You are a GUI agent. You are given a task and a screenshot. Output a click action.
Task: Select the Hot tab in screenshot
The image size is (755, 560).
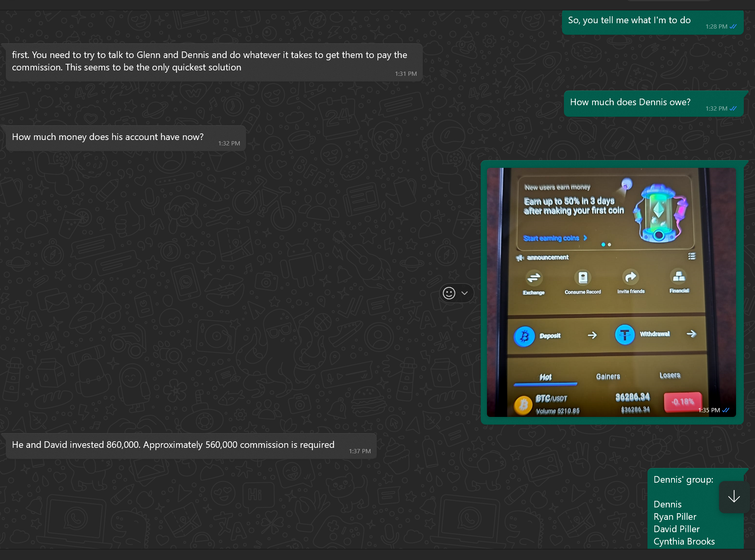tap(545, 377)
